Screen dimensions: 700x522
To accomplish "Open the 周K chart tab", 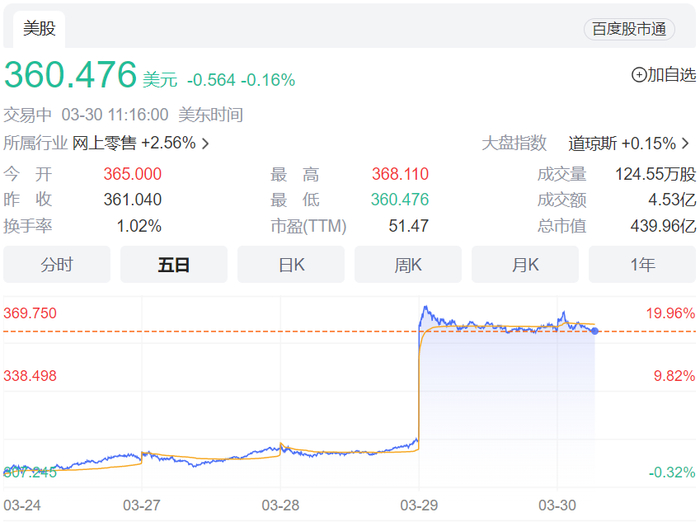I will pyautogui.click(x=408, y=265).
